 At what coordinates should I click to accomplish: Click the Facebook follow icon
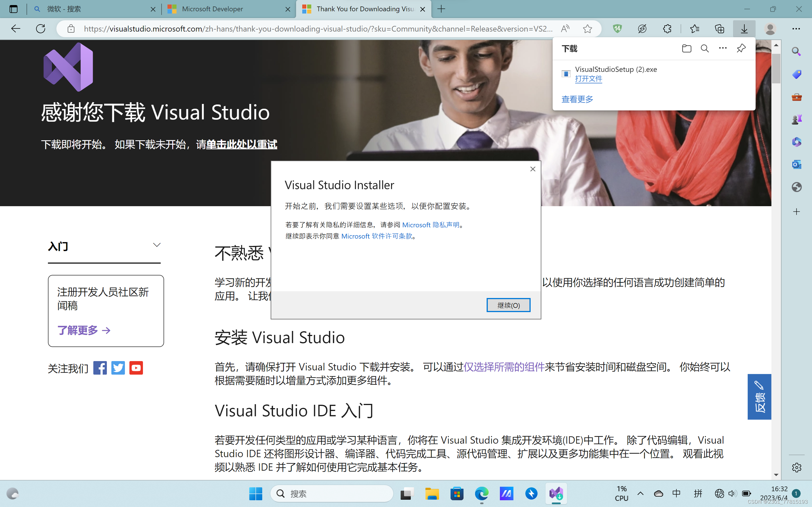(x=100, y=368)
